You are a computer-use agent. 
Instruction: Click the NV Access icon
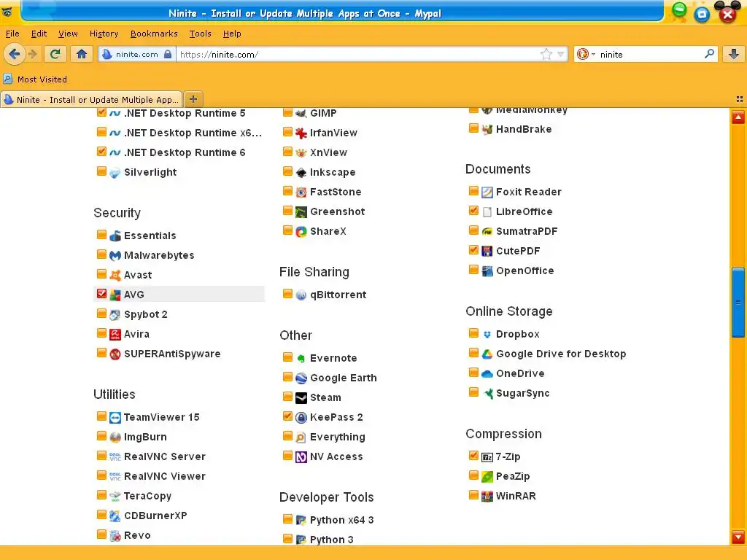[x=301, y=457]
